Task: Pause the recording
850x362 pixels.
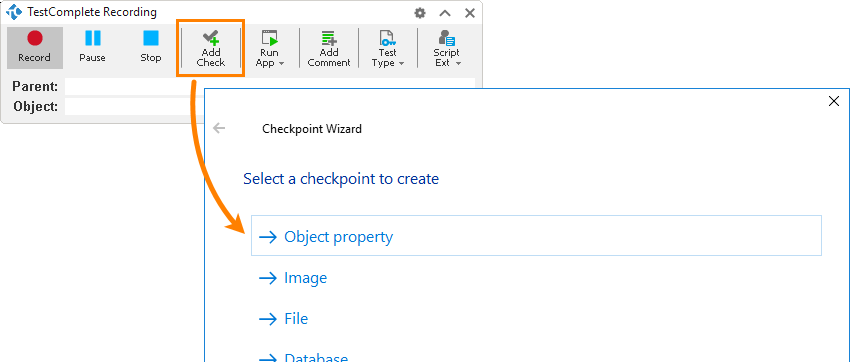Action: coord(93,48)
